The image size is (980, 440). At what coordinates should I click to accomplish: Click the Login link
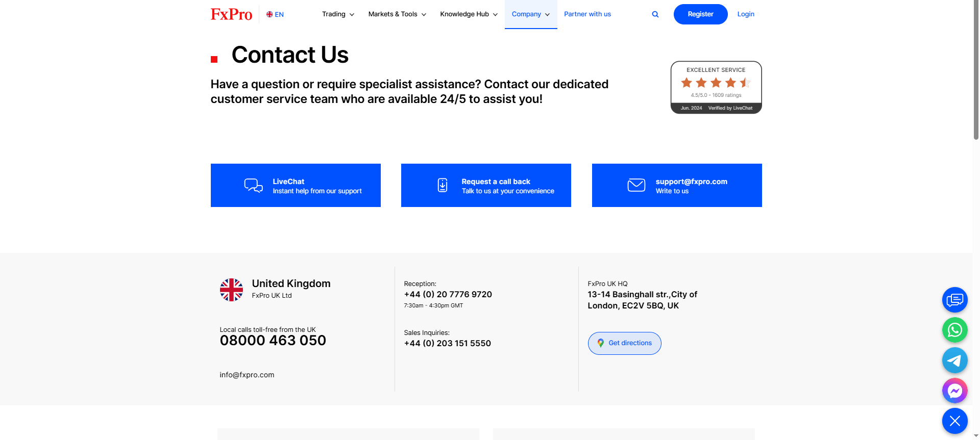tap(746, 14)
